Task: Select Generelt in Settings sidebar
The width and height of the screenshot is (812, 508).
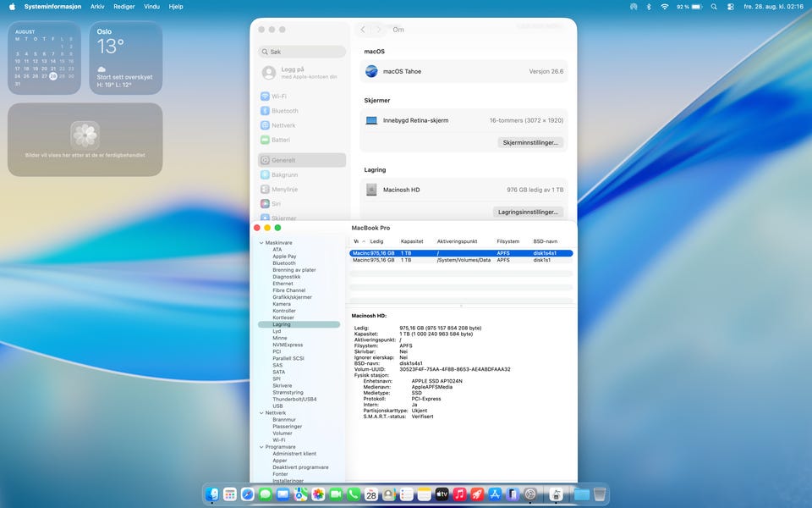Action: [302, 160]
